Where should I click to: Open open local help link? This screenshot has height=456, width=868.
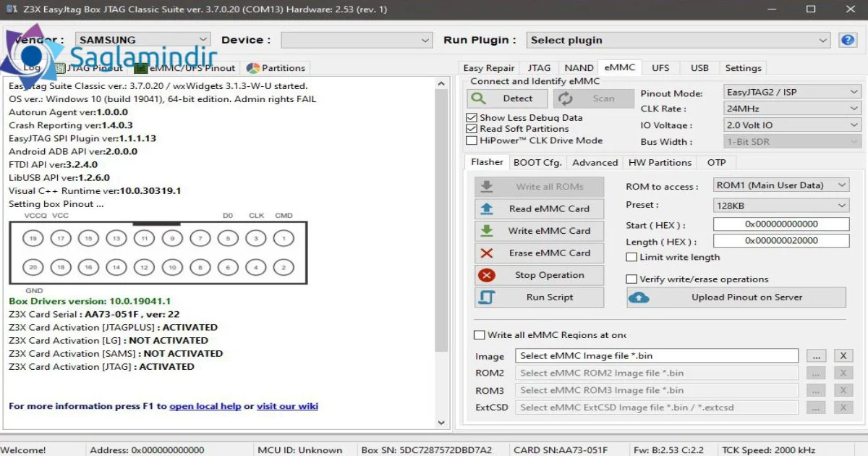point(205,407)
